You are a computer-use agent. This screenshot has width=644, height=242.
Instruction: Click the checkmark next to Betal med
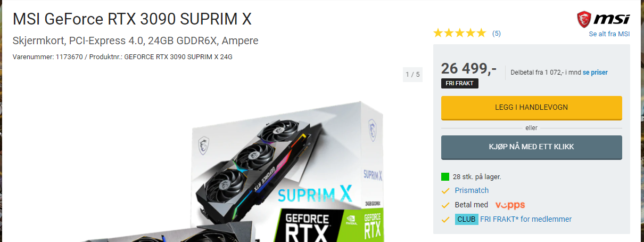[445, 205]
